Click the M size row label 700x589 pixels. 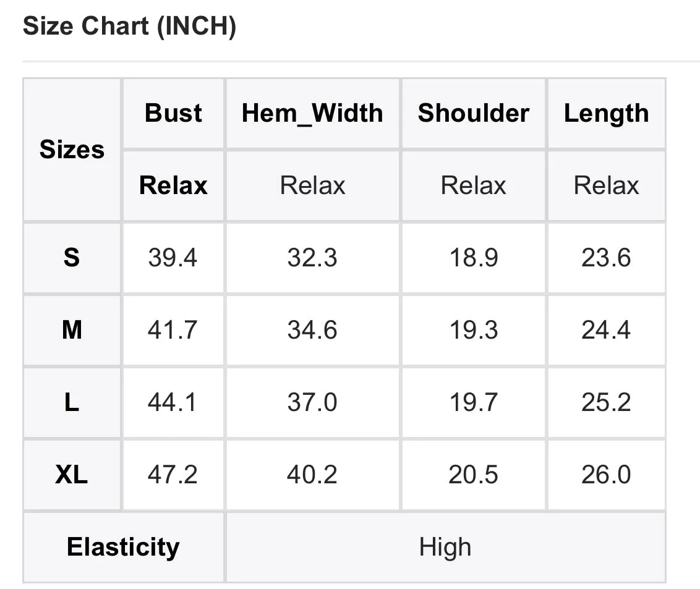tap(72, 330)
